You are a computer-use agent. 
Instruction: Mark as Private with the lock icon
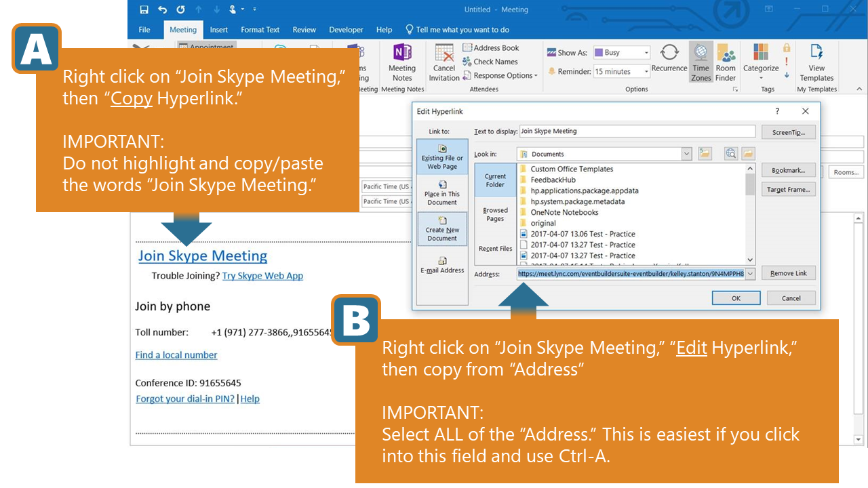(x=787, y=47)
